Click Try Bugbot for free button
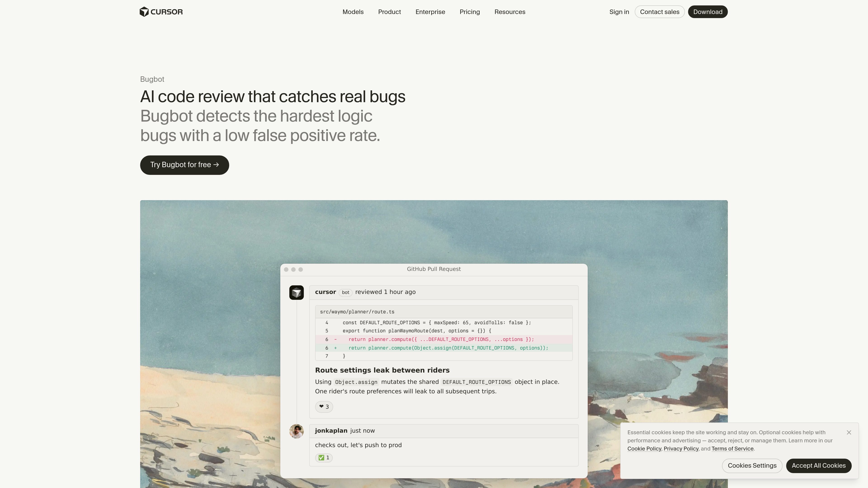The image size is (868, 488). pos(184,165)
